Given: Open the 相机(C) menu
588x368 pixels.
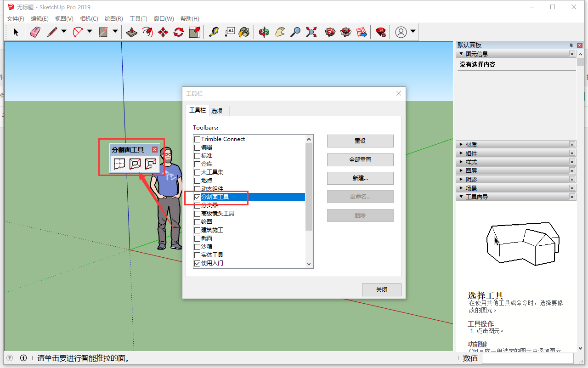Looking at the screenshot, I should (89, 19).
